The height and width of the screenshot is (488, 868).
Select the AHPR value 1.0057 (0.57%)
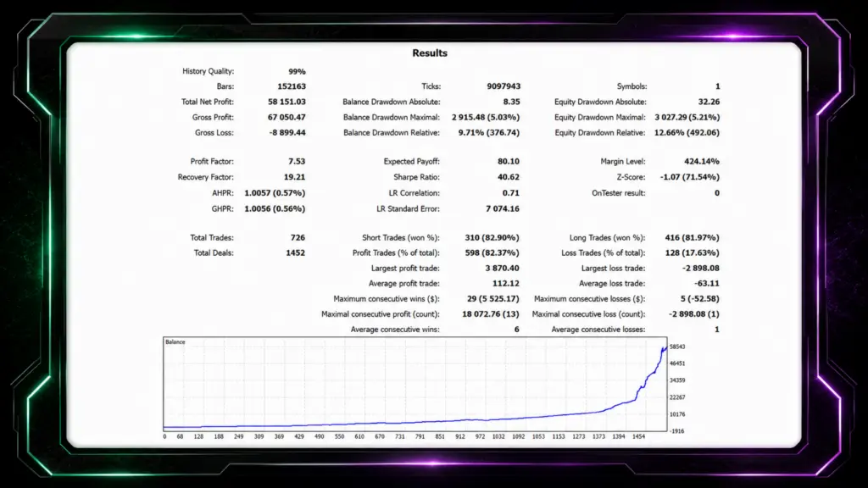(x=275, y=193)
